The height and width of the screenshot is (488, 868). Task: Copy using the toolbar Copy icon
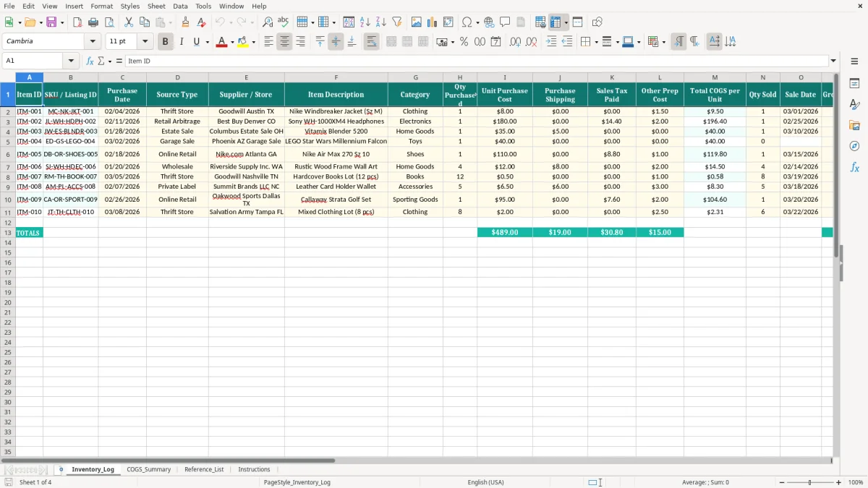145,22
